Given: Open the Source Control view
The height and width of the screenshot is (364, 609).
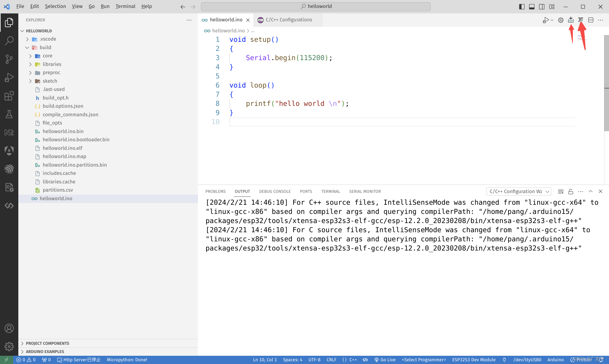Looking at the screenshot, I should [x=9, y=59].
